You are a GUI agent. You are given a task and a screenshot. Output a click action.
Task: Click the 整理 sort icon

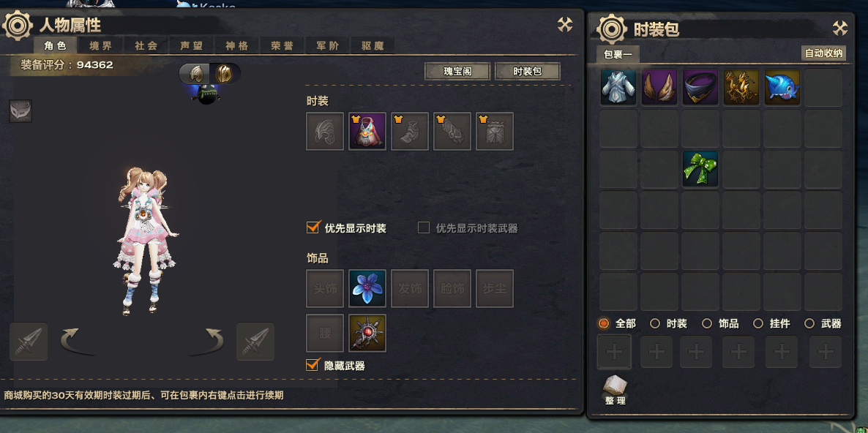615,389
